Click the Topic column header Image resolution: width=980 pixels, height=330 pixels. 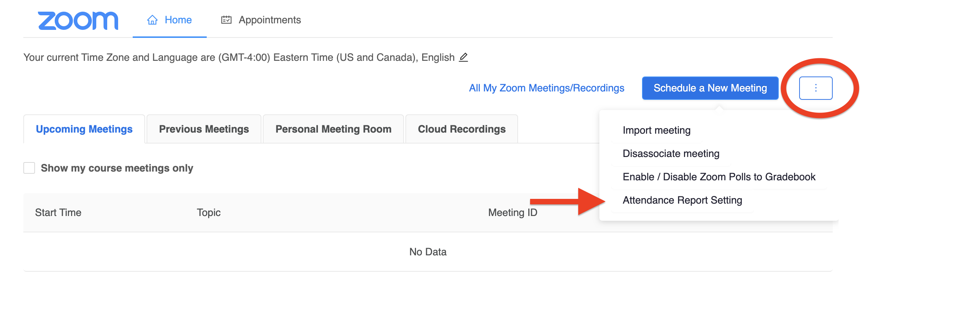tap(208, 212)
